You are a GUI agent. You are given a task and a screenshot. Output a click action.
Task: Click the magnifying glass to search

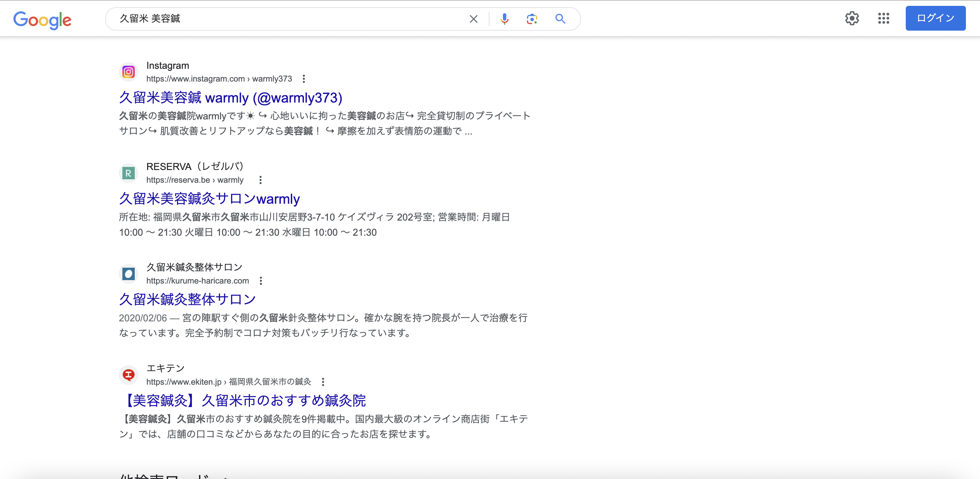[x=560, y=18]
